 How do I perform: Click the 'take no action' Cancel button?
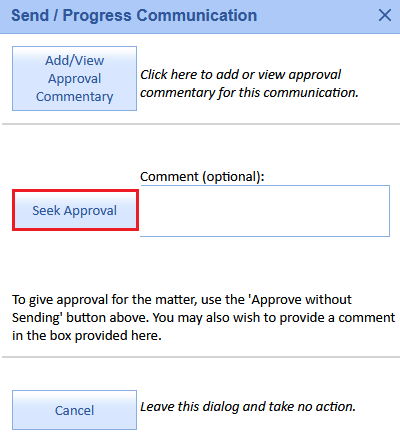[74, 410]
